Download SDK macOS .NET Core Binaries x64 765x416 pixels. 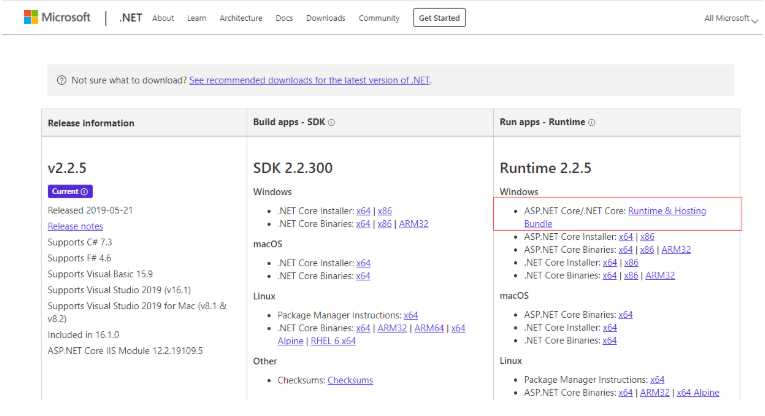pyautogui.click(x=363, y=276)
